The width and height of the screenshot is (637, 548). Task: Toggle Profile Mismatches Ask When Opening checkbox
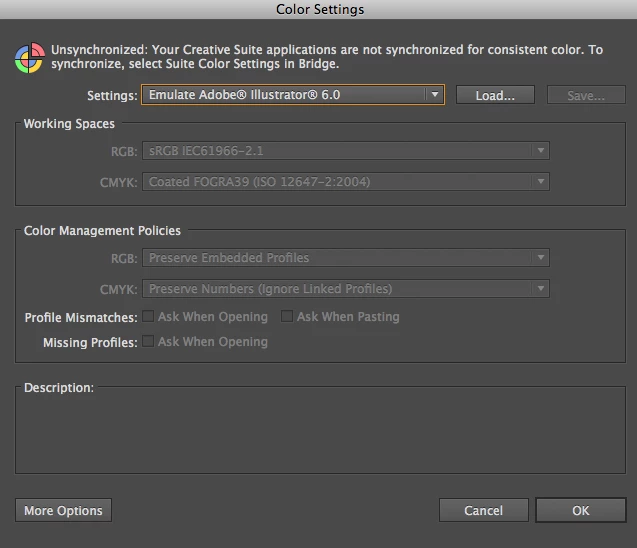click(x=148, y=316)
